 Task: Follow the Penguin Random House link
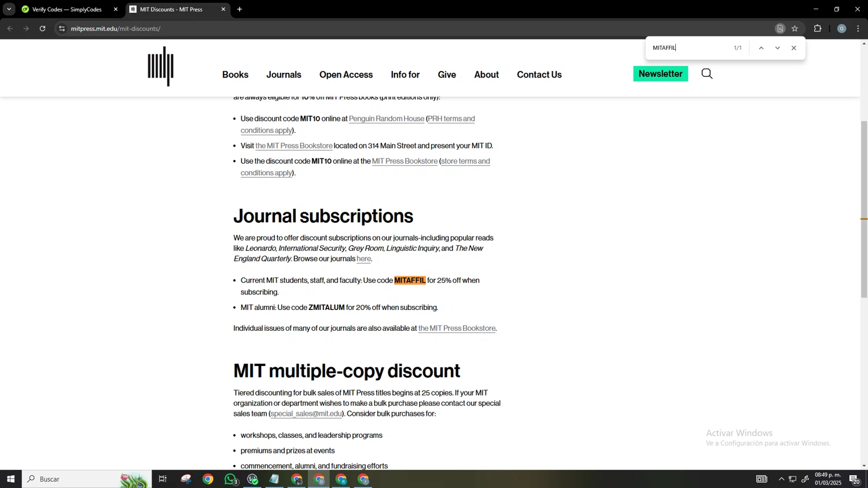387,119
